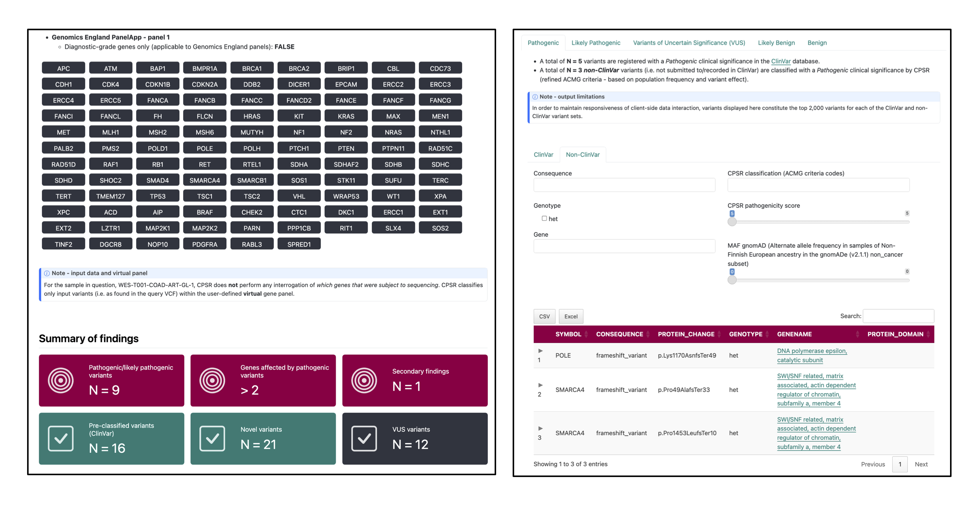Open DNA polymerase epsilon gene link
This screenshot has width=980, height=512.
[x=811, y=351]
